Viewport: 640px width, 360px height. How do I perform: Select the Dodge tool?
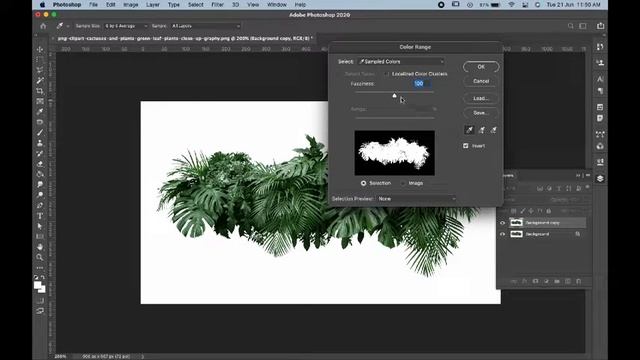click(x=40, y=195)
